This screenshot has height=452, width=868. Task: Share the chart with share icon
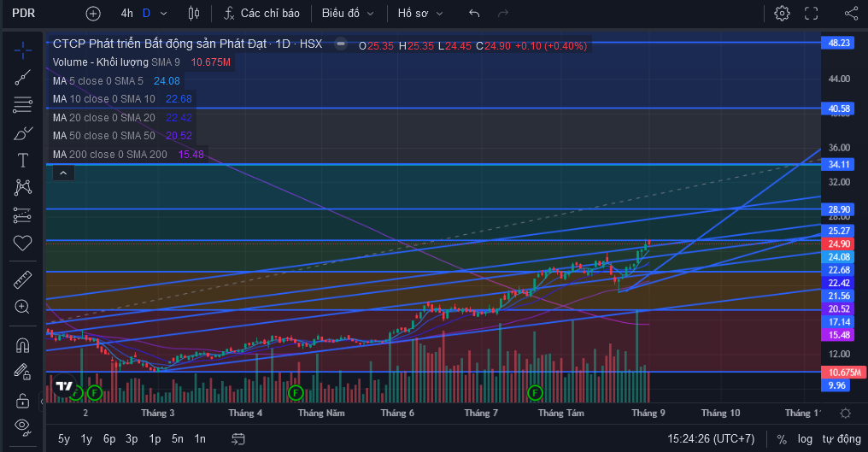(851, 14)
